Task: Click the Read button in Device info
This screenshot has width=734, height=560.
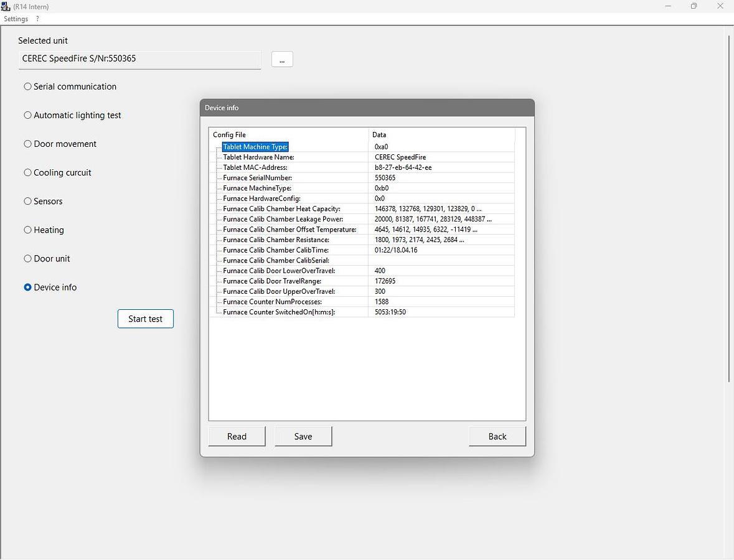Action: click(237, 436)
